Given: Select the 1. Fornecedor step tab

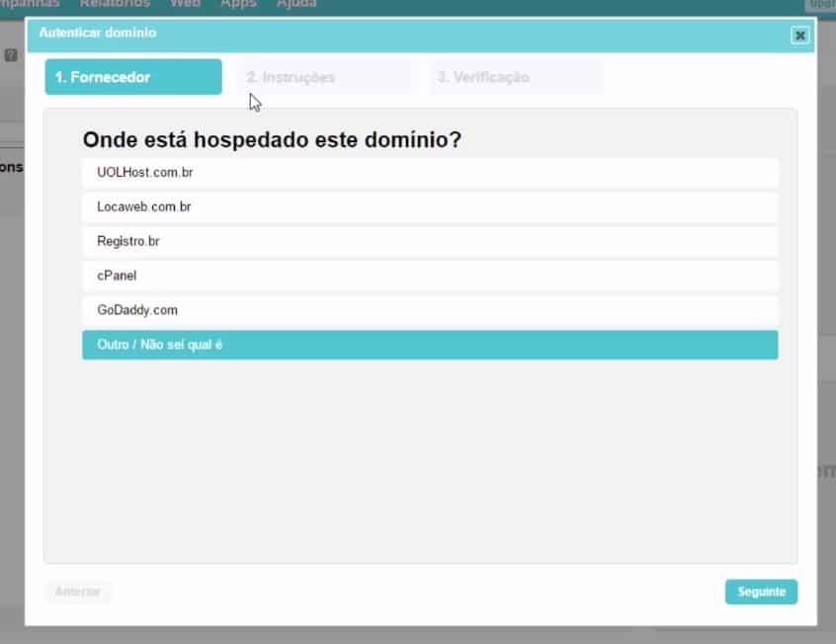Looking at the screenshot, I should (133, 77).
